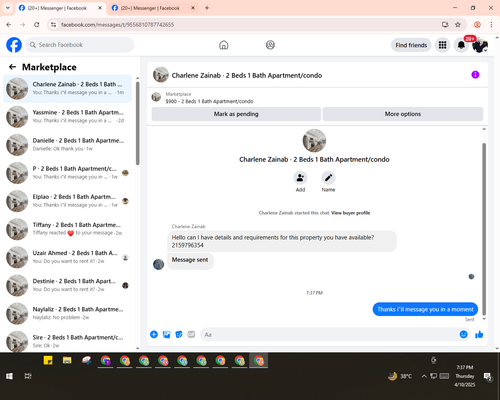Open the Sire conversation
Screen dimensions: 500x400
pos(67,341)
